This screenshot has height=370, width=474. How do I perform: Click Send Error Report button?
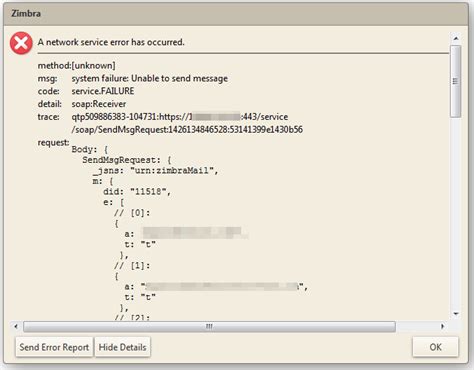(54, 347)
